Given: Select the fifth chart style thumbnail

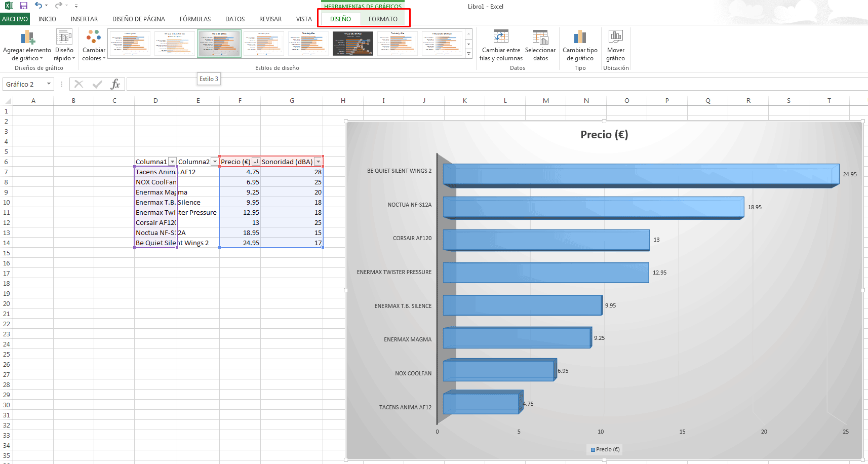Looking at the screenshot, I should (308, 44).
